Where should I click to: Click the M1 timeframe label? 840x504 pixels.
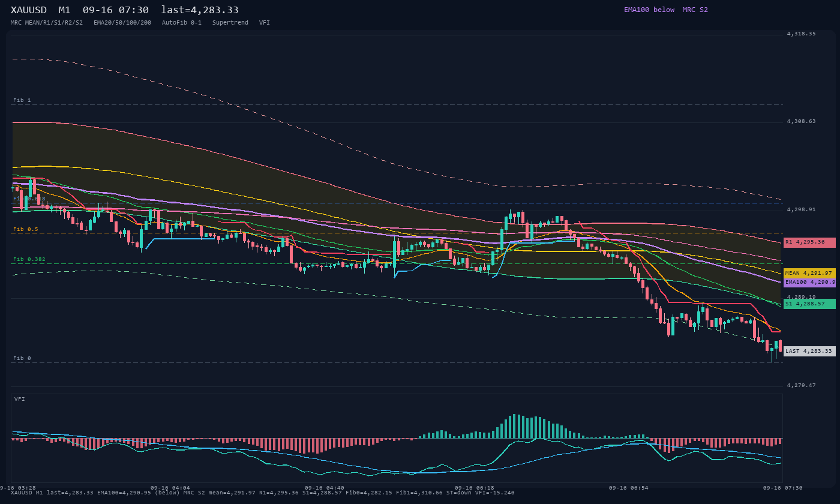(x=64, y=10)
